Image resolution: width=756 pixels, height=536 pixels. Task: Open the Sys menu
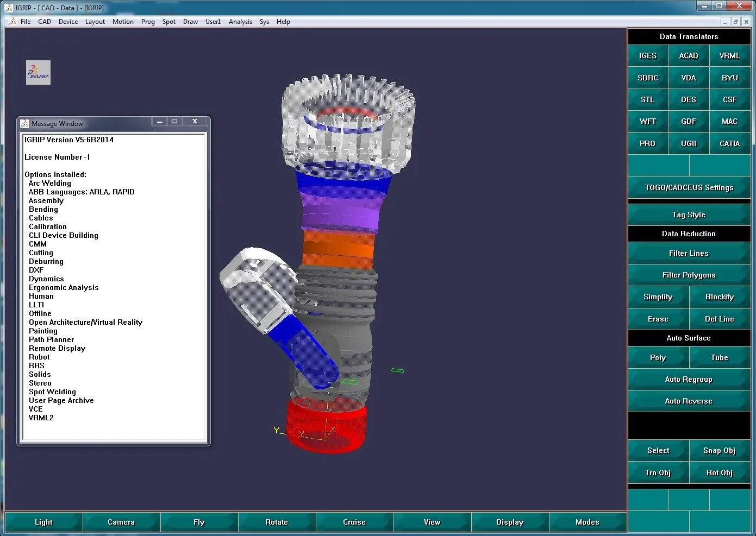[264, 22]
